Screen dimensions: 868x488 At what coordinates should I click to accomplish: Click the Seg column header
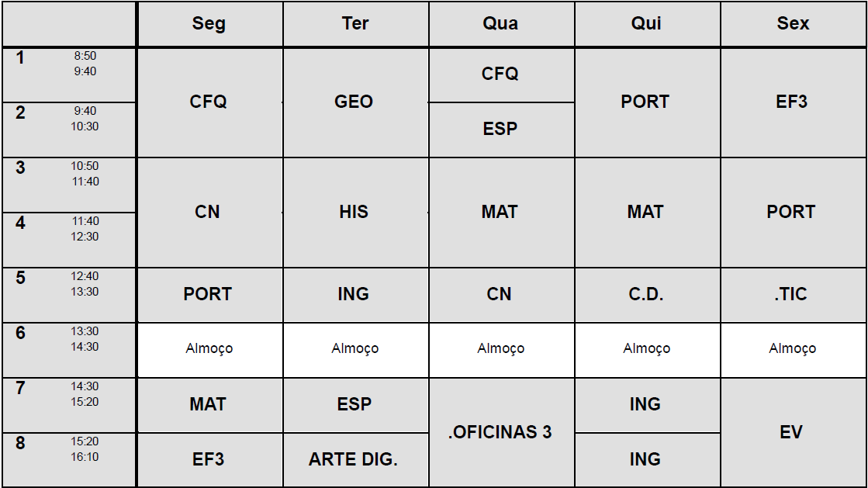(209, 24)
